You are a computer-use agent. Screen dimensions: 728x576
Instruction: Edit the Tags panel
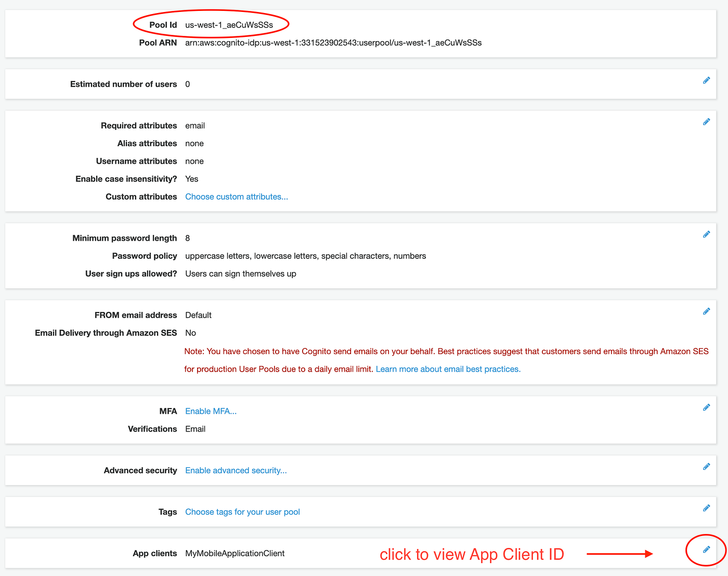706,508
